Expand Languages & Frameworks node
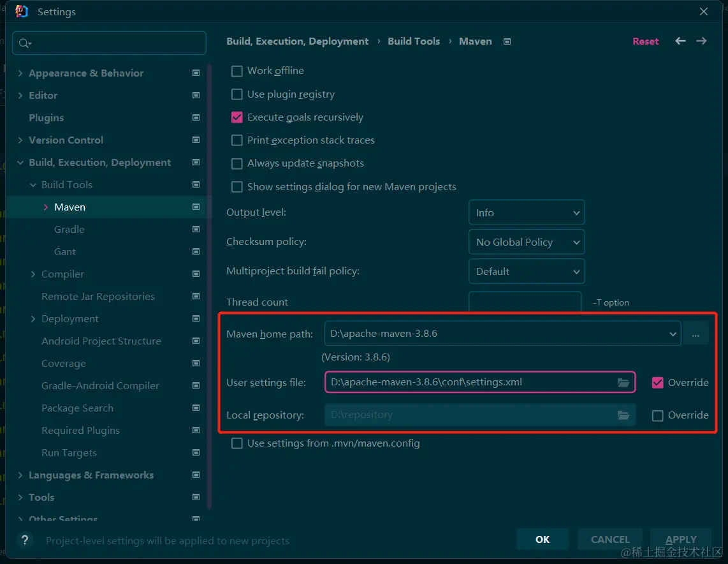This screenshot has width=728, height=564. point(20,475)
